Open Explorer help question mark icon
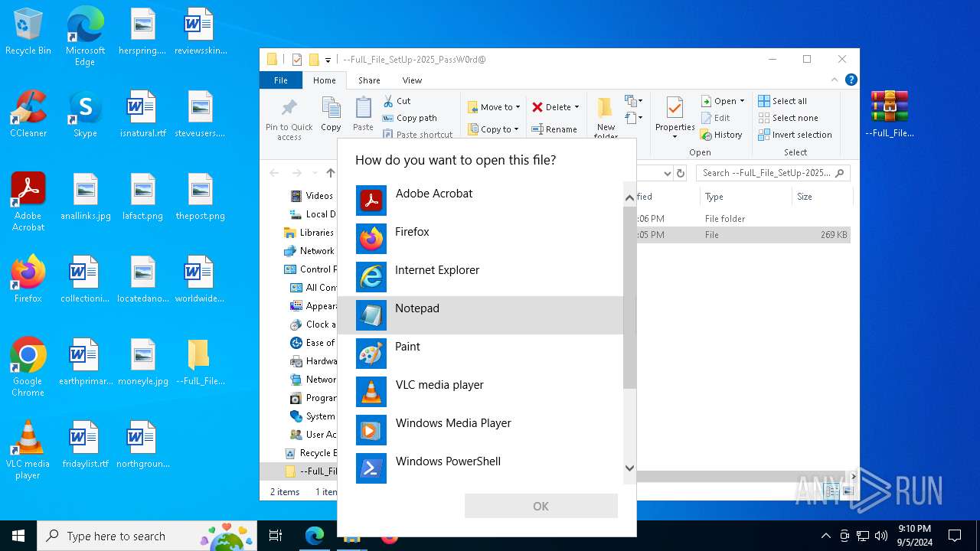980x551 pixels. pos(851,80)
